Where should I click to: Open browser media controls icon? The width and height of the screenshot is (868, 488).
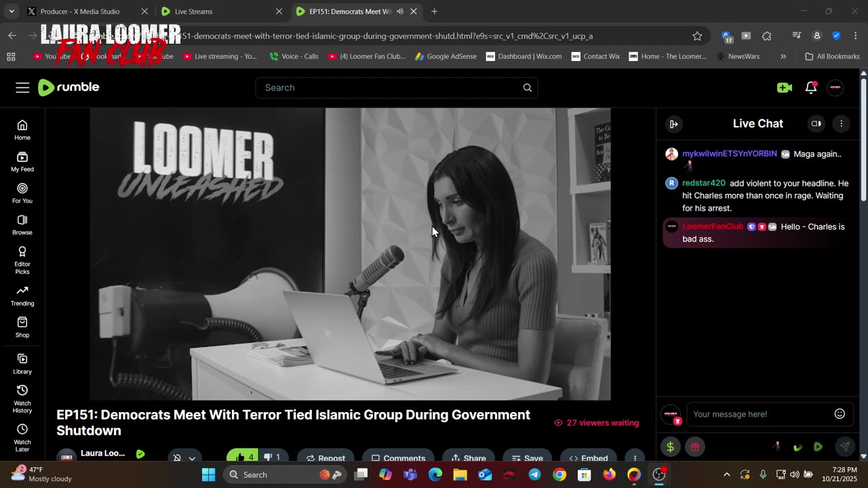tap(797, 36)
